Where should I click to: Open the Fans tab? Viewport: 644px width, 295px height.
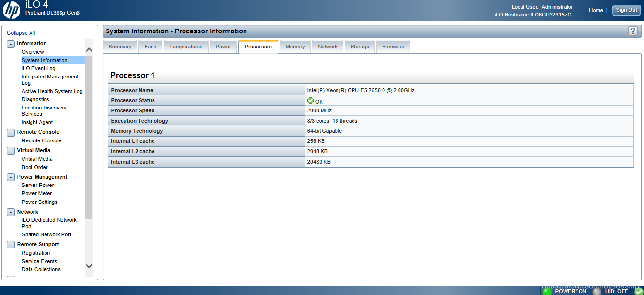(151, 47)
